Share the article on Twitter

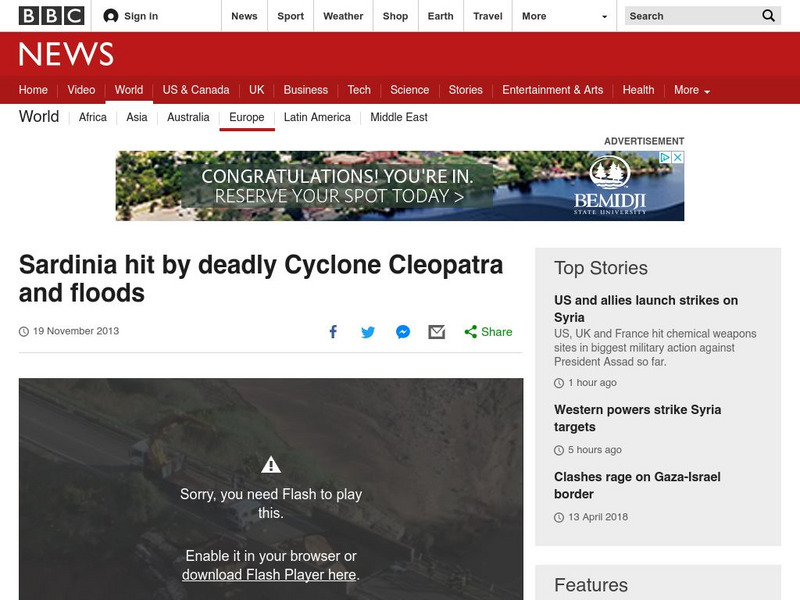coord(368,332)
